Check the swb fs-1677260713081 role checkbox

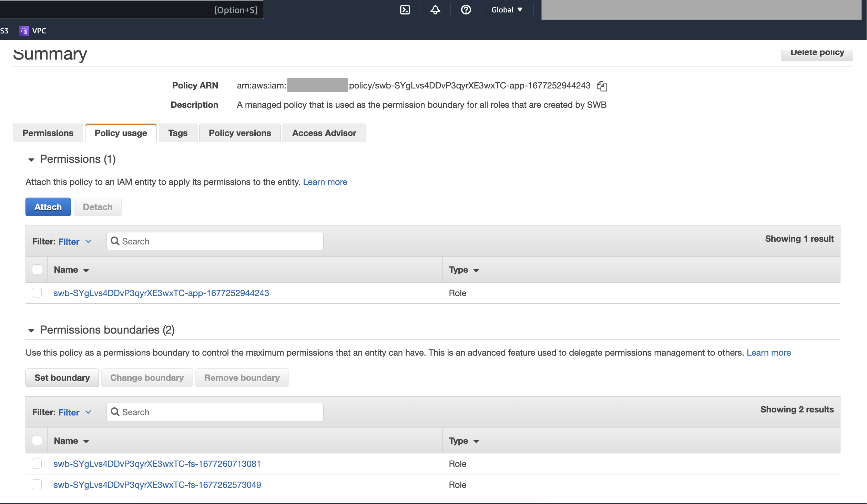coord(37,463)
